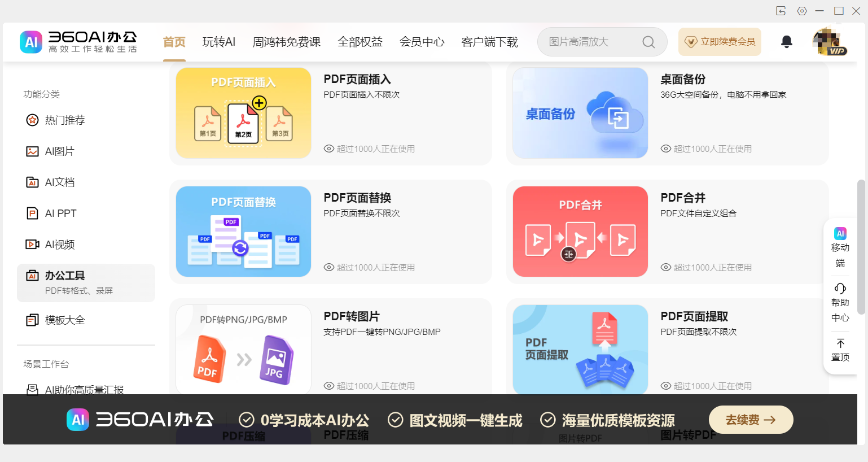Click eye icon under PDF页面插入
Image resolution: width=868 pixels, height=462 pixels.
click(x=328, y=149)
